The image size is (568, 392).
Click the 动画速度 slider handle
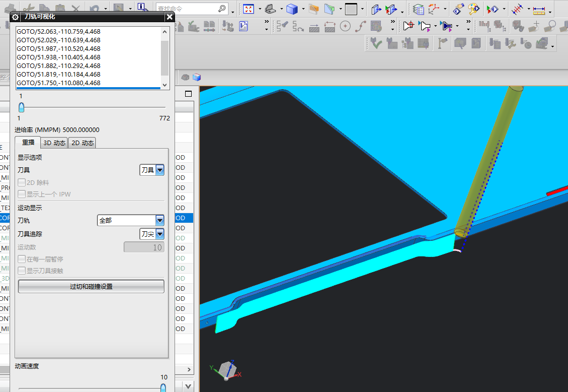point(163,387)
